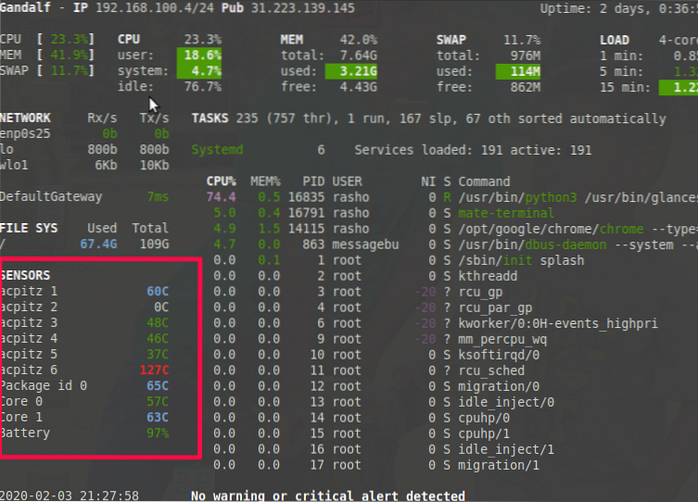The image size is (698, 502).
Task: Select the wlo1 network interface row
Action: [85, 165]
